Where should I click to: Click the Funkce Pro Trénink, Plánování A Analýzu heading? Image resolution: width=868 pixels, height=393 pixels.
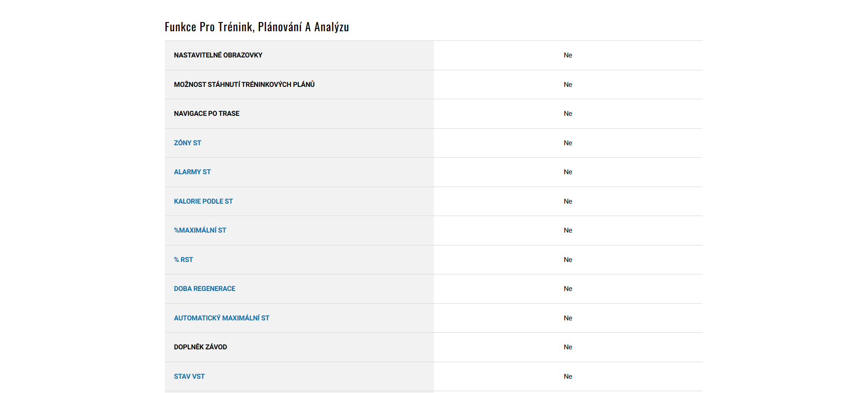click(257, 27)
